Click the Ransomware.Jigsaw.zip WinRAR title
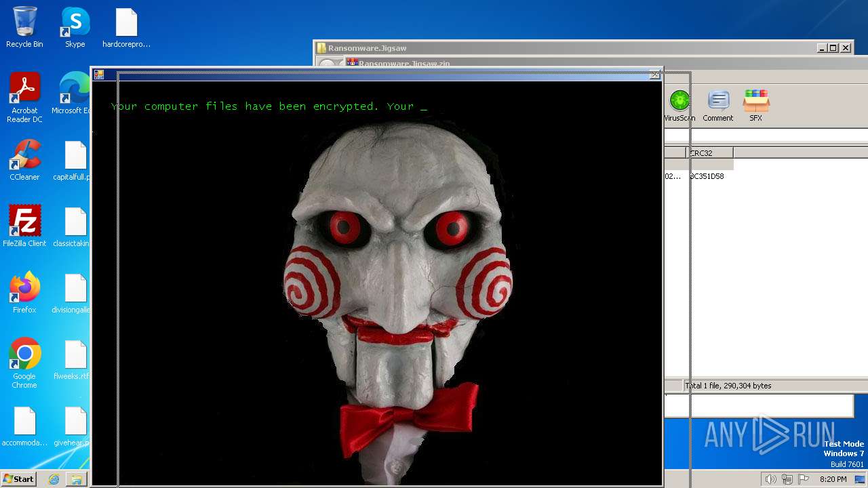The height and width of the screenshot is (488, 868). [x=404, y=64]
